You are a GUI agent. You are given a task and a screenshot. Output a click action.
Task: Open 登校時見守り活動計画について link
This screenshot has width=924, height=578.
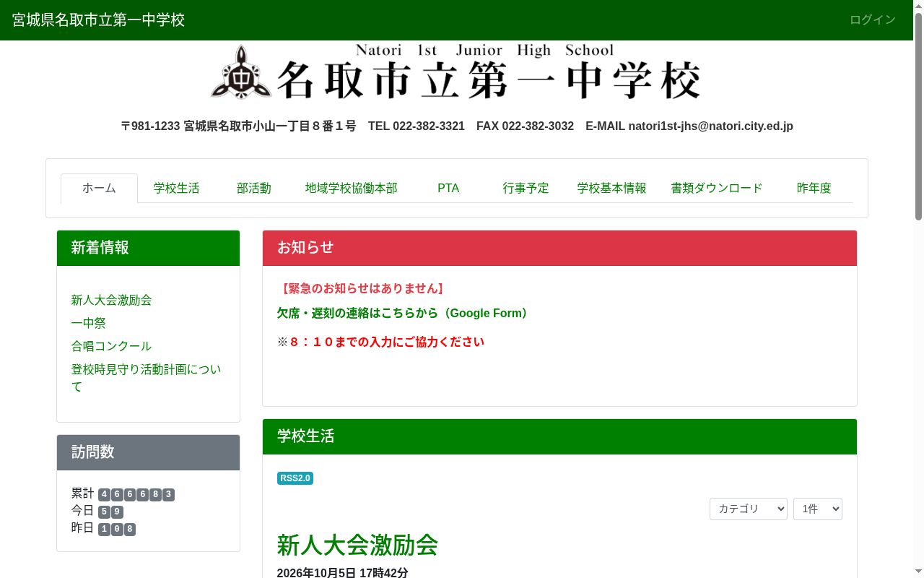147,378
